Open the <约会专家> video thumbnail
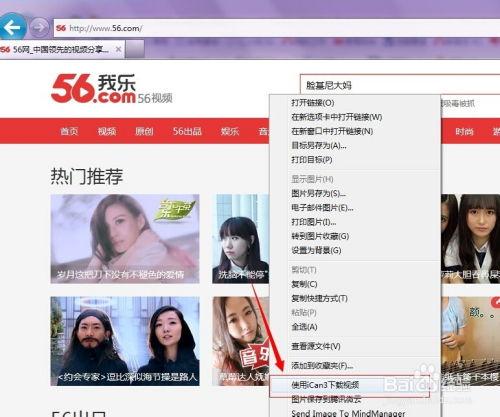The image size is (500, 417). point(125,341)
